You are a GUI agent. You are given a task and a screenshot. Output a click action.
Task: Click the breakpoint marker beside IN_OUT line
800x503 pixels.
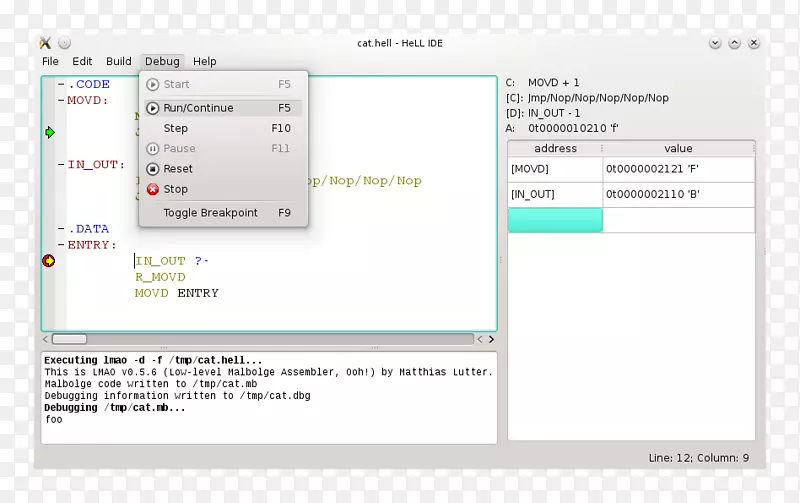48,261
